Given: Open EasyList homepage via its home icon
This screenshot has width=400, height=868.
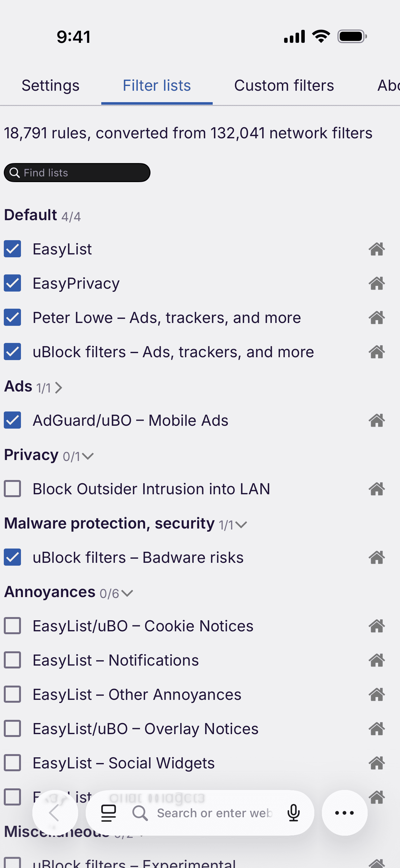Looking at the screenshot, I should pos(377,249).
